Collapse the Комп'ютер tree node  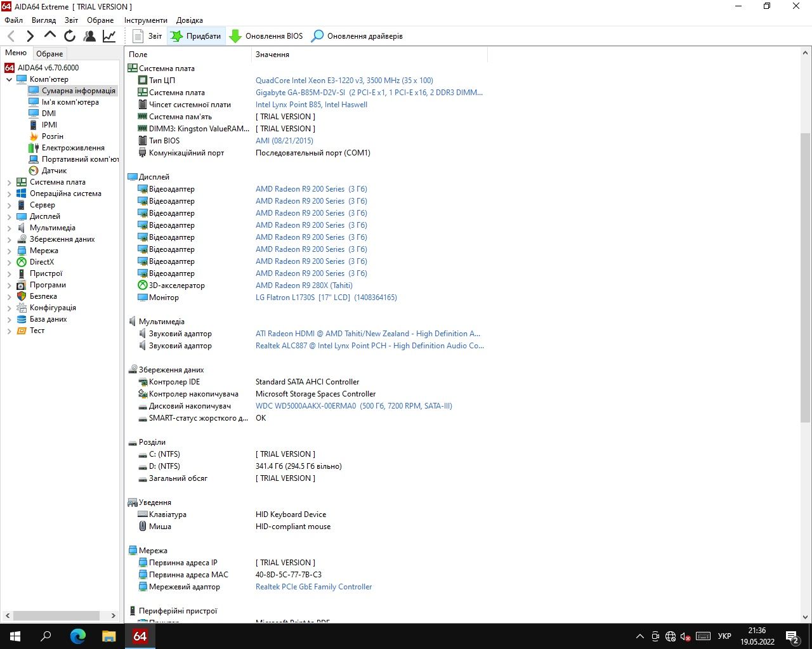9,79
